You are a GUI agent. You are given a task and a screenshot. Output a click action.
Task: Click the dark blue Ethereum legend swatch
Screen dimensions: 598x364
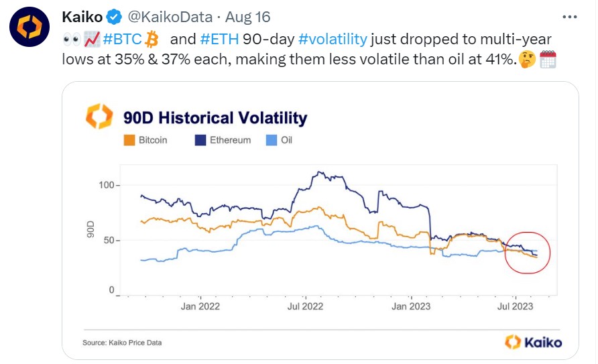pos(200,140)
